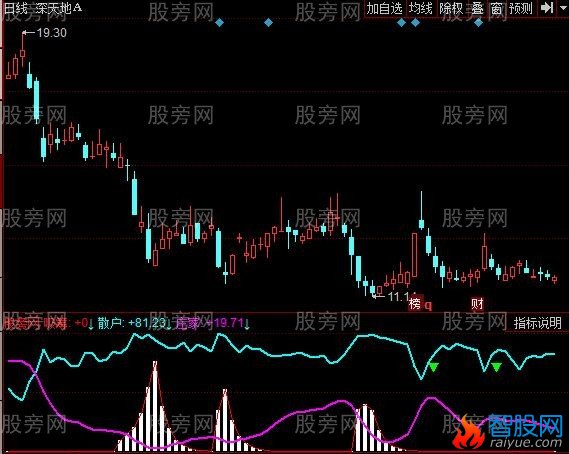This screenshot has width=569, height=454.
Task: Select the 日线 daily period label
Action: 15,8
